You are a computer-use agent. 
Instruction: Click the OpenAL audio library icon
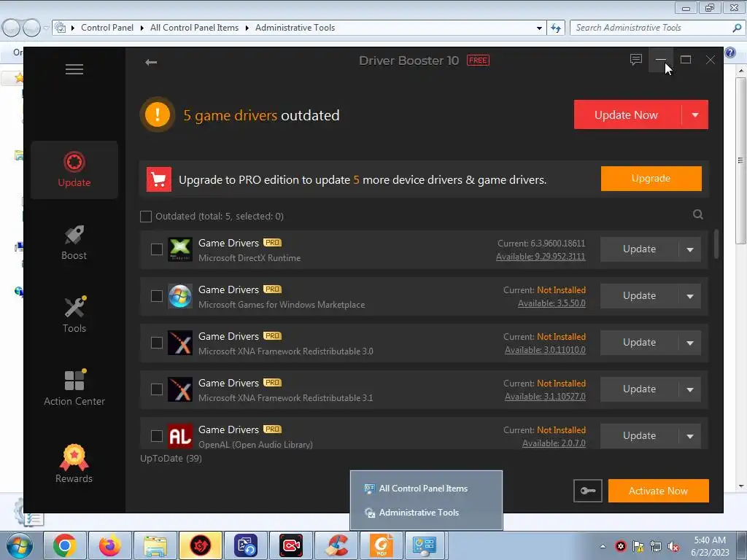tap(180, 436)
